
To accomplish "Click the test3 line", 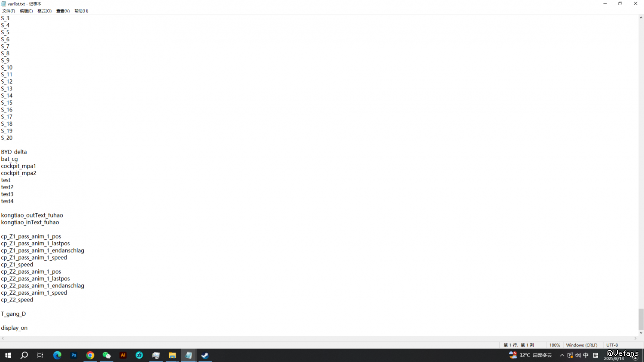I will [7, 194].
